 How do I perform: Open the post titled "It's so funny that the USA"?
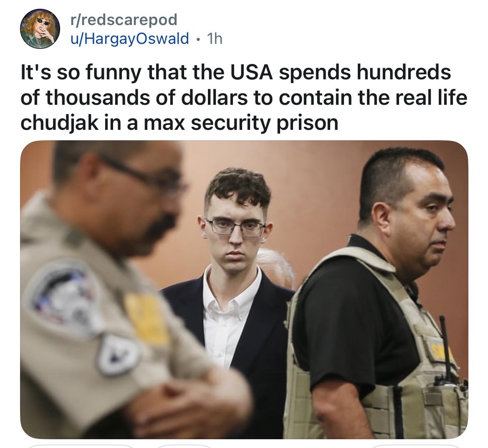(244, 97)
